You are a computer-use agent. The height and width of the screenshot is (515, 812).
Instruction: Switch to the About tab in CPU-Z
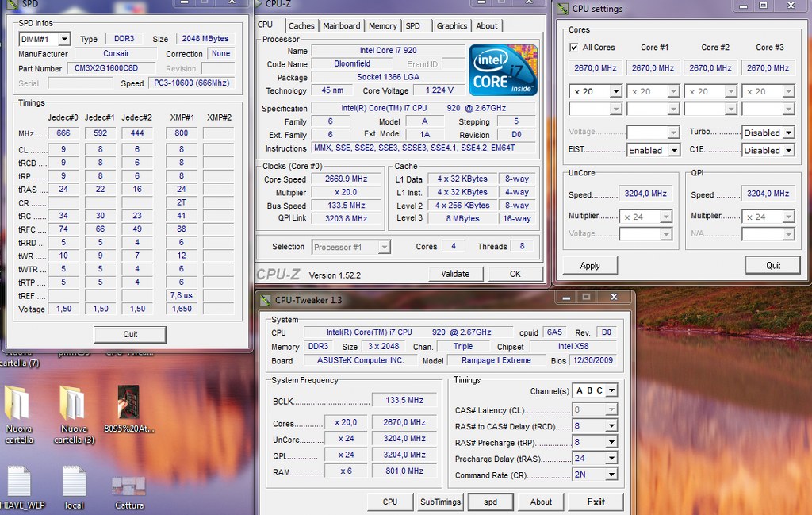[x=487, y=26]
